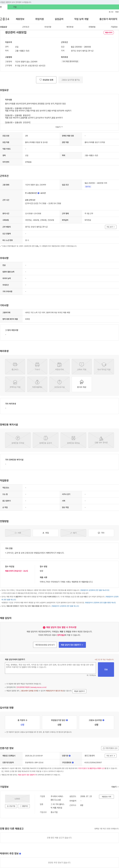The width and height of the screenshot is (119, 868).
Task: Click the 개인정보보호법 상세 보기 button
Action: 45,645
